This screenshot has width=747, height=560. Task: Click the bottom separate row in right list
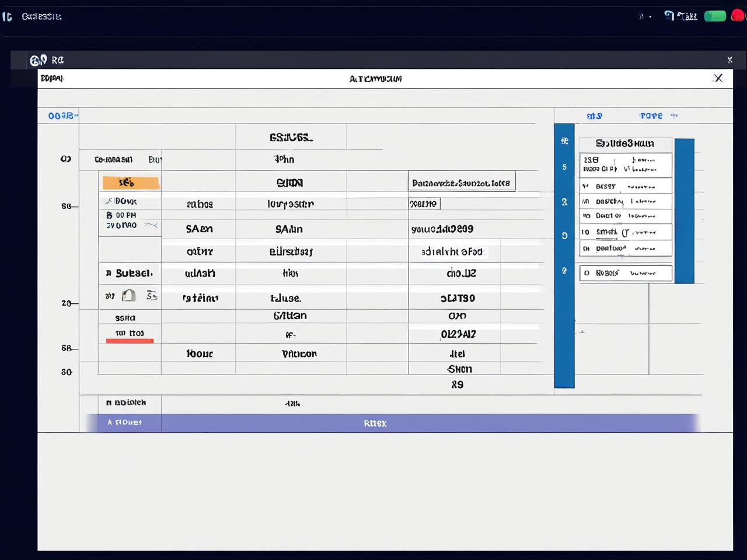626,273
